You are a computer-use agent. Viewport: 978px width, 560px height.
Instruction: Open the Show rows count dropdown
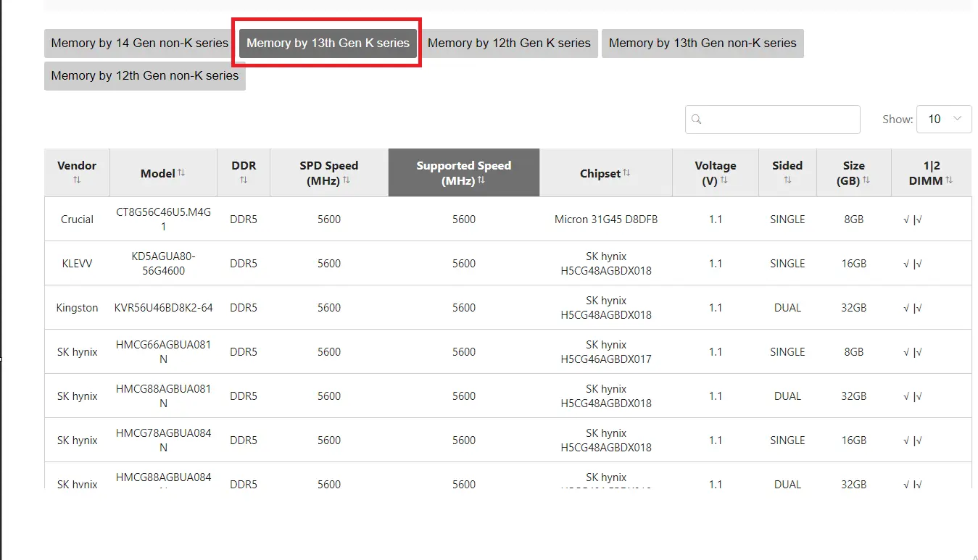(944, 119)
